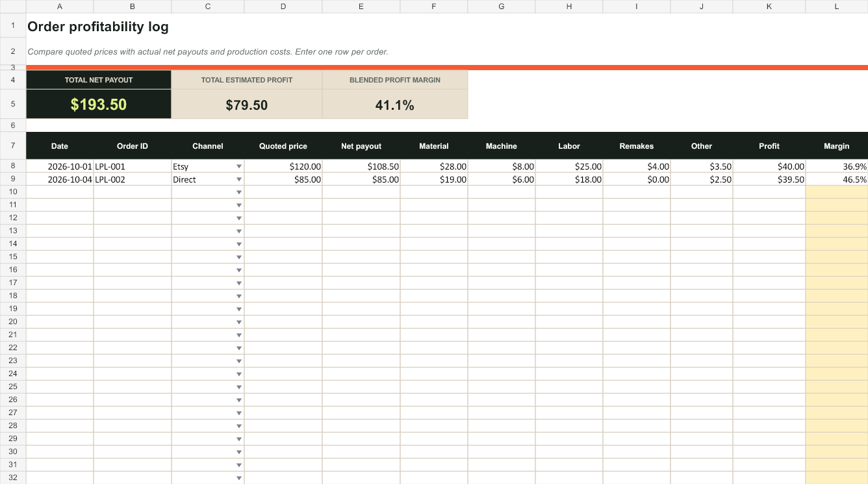Viewport: 868px width, 484px height.
Task: Select the other cost cell $2.50
Action: 702,179
